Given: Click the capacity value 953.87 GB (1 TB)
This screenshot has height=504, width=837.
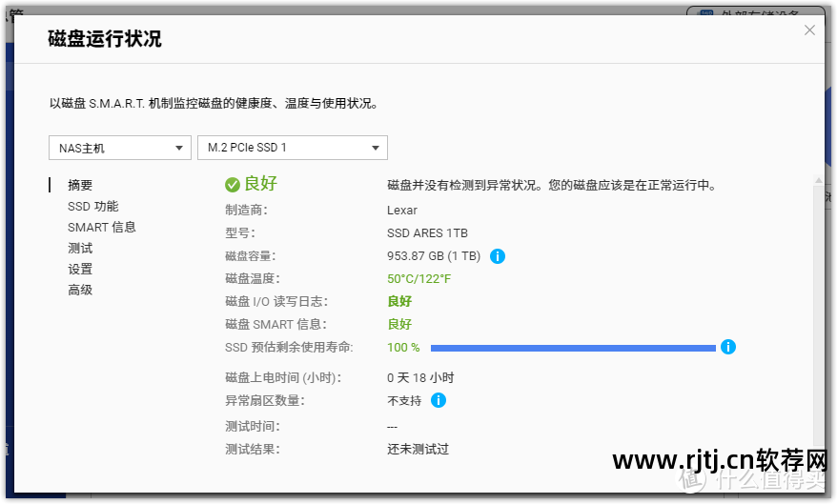Looking at the screenshot, I should coord(434,256).
